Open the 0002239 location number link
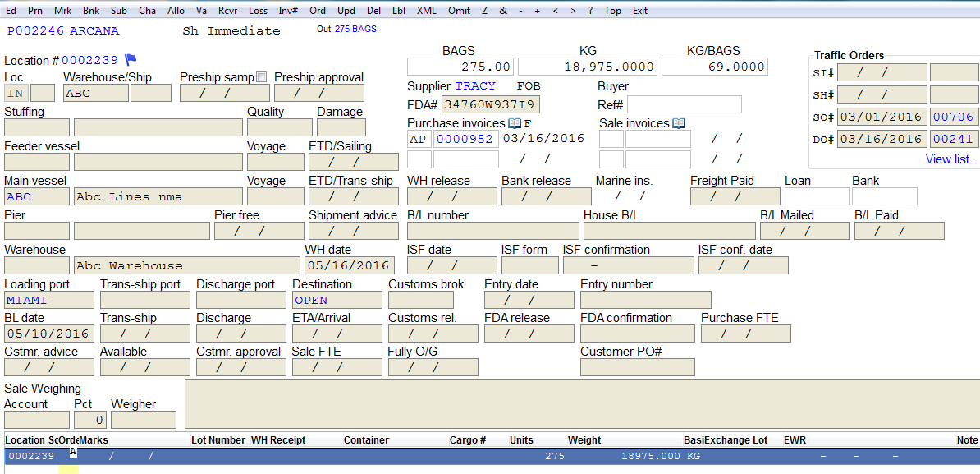 [x=90, y=61]
